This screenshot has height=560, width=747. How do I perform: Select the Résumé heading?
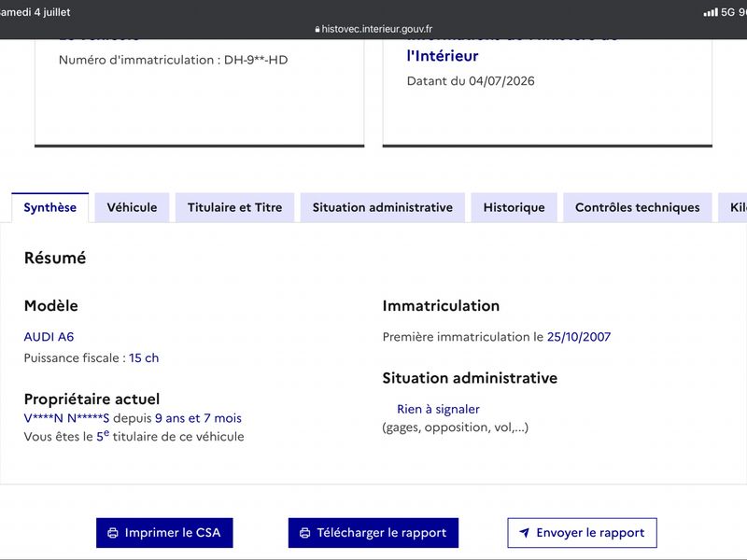[55, 258]
